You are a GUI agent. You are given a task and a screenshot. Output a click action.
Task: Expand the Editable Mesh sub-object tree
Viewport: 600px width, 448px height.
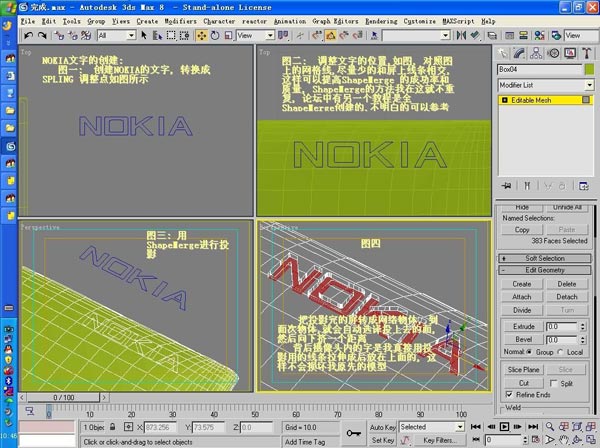pos(504,100)
